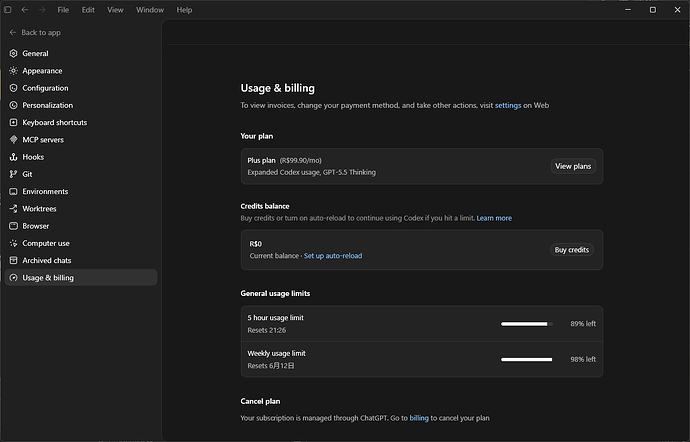Viewport: 690px width, 442px height.
Task: Click the Plus plan title
Action: pyautogui.click(x=261, y=160)
